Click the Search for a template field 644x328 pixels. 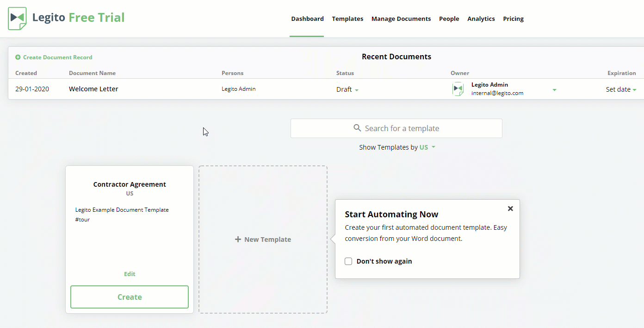396,128
